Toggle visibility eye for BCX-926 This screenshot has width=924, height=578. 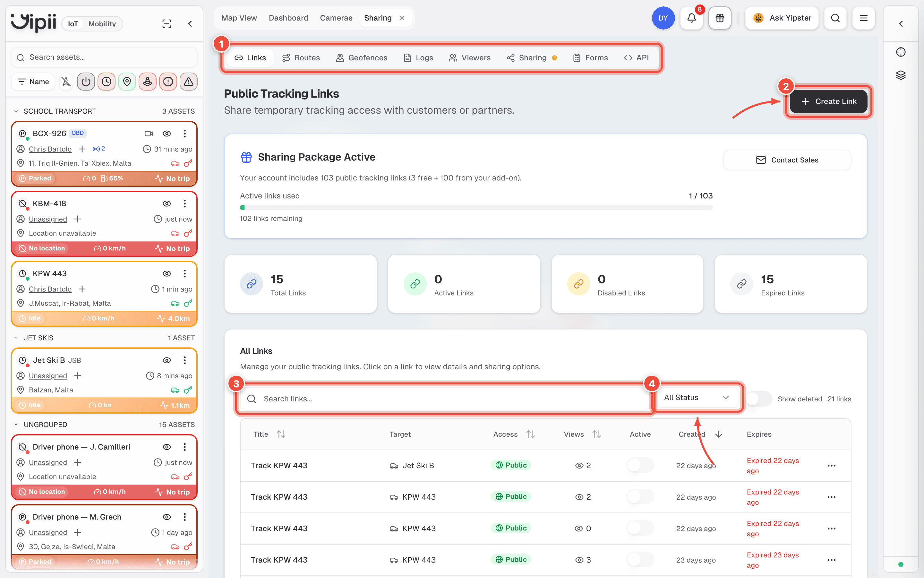[167, 133]
